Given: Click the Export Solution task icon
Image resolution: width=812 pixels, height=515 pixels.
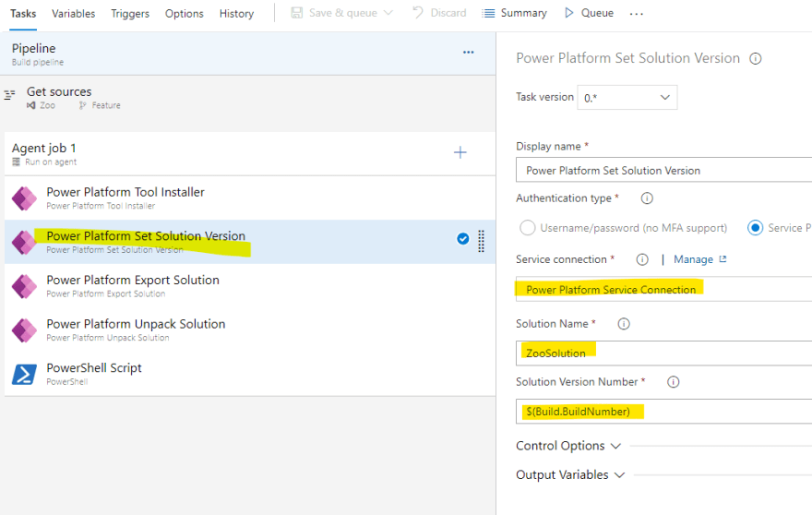Looking at the screenshot, I should pos(24,286).
